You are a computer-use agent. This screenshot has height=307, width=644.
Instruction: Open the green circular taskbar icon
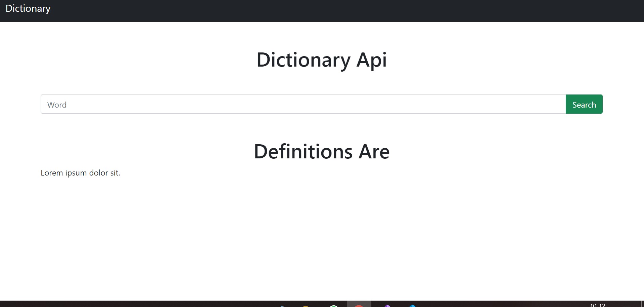333,305
